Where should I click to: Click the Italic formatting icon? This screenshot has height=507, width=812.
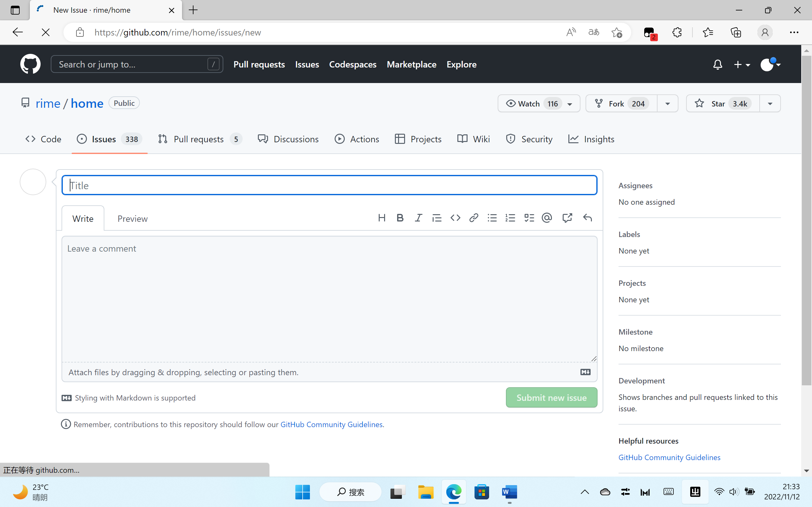pos(418,218)
